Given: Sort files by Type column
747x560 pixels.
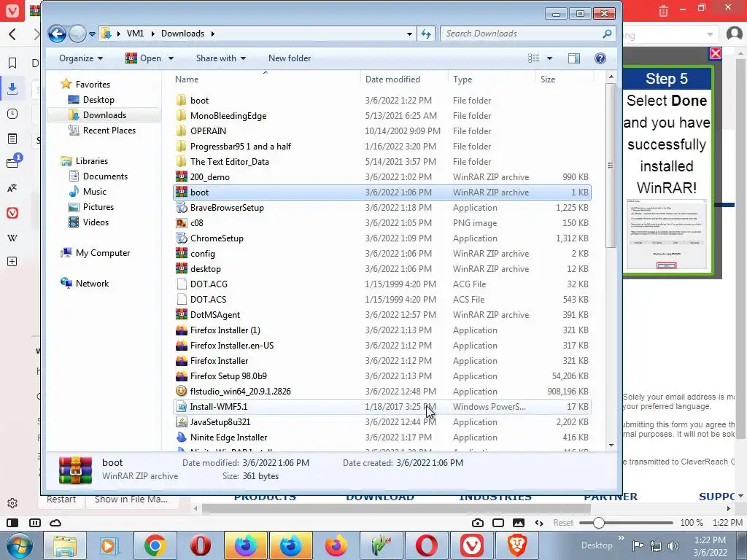Looking at the screenshot, I should point(492,79).
